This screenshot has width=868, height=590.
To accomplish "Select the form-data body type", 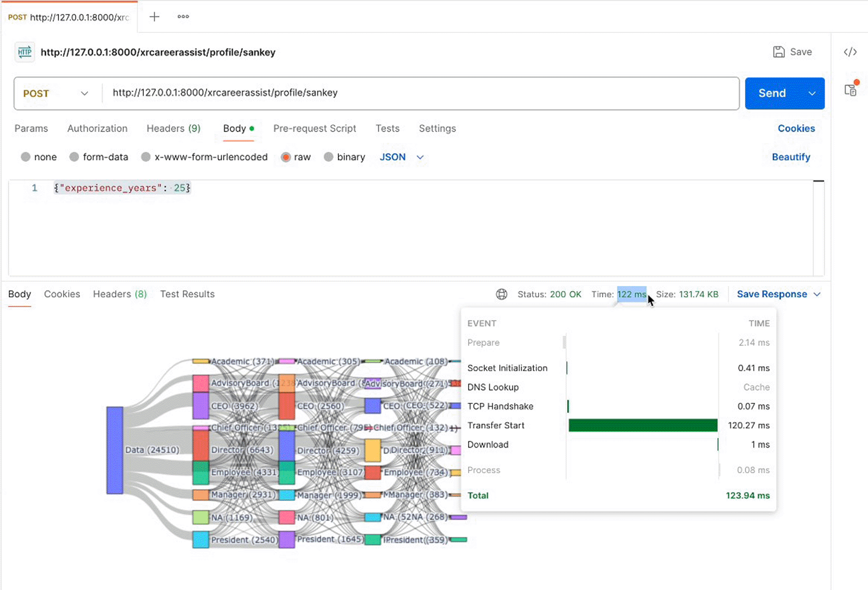I will tap(74, 157).
